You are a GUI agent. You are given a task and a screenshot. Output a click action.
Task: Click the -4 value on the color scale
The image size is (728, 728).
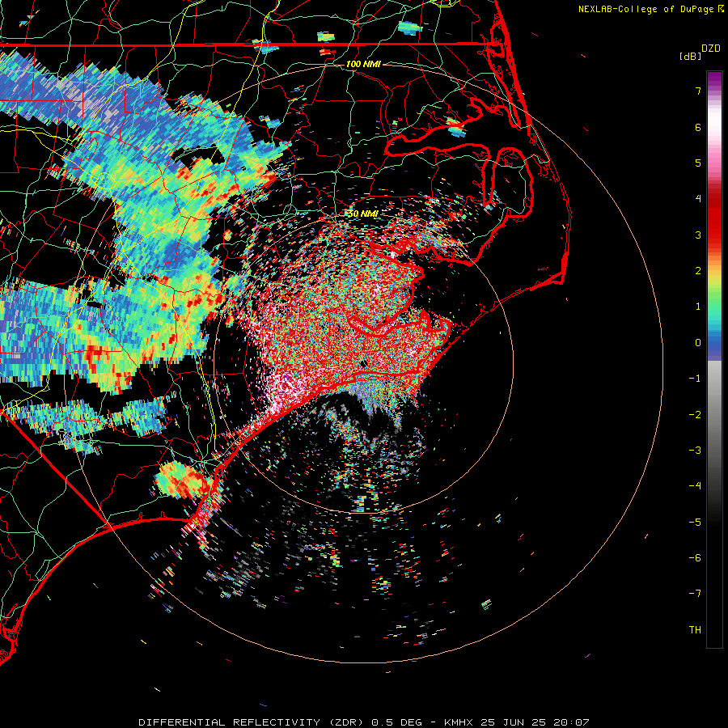click(x=695, y=486)
